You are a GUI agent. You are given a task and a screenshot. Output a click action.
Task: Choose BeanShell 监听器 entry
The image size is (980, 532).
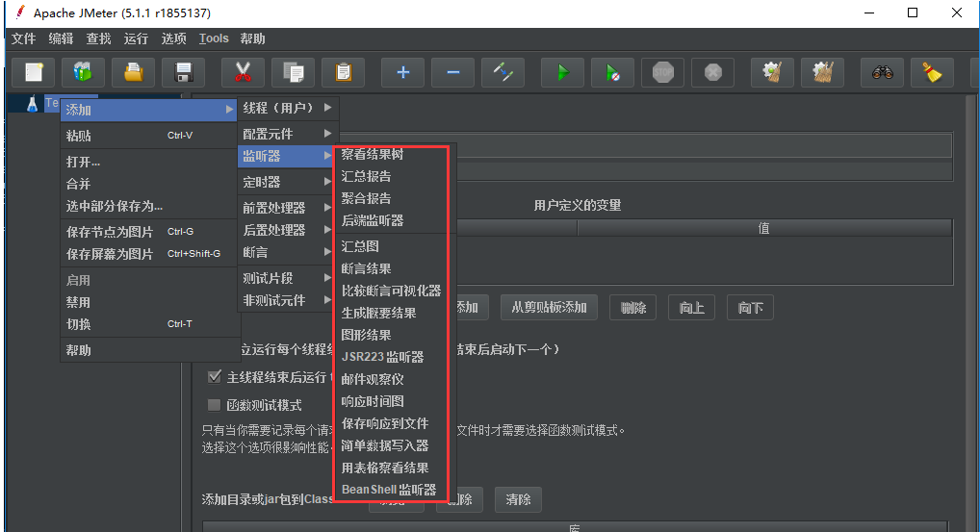point(392,490)
